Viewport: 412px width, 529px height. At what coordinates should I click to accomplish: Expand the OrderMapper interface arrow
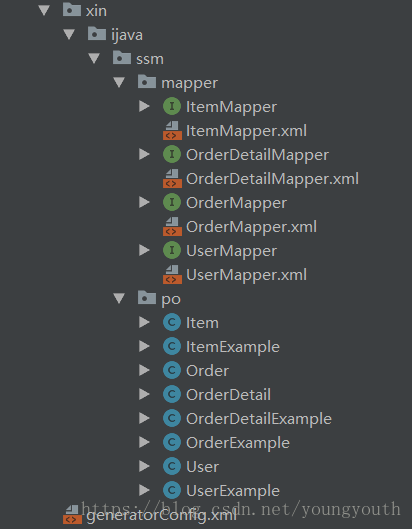coord(144,202)
